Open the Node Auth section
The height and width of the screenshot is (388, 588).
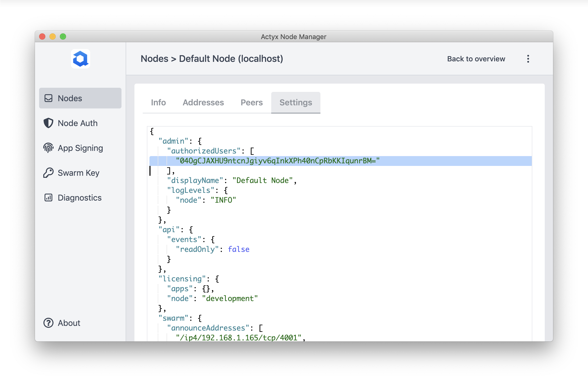77,123
